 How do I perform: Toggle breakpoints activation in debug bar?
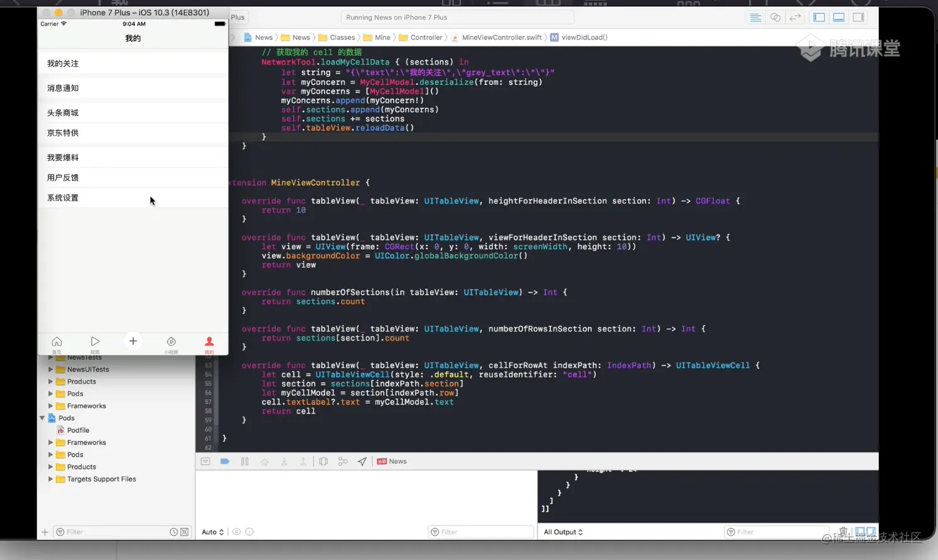pyautogui.click(x=225, y=461)
